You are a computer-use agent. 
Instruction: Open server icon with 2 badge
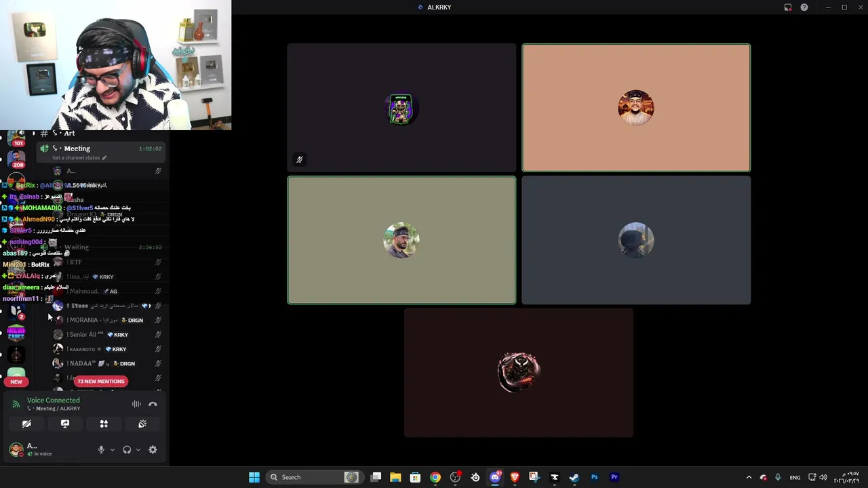(x=16, y=312)
